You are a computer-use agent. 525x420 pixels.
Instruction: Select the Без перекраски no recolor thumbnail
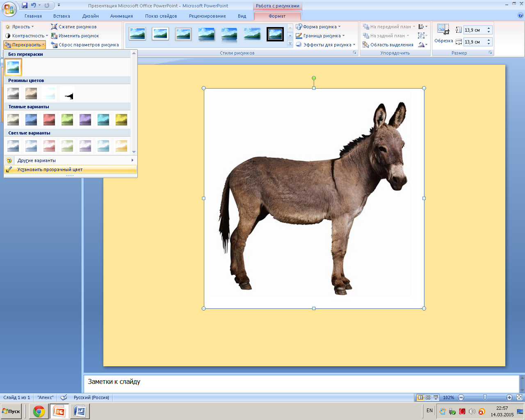click(13, 67)
